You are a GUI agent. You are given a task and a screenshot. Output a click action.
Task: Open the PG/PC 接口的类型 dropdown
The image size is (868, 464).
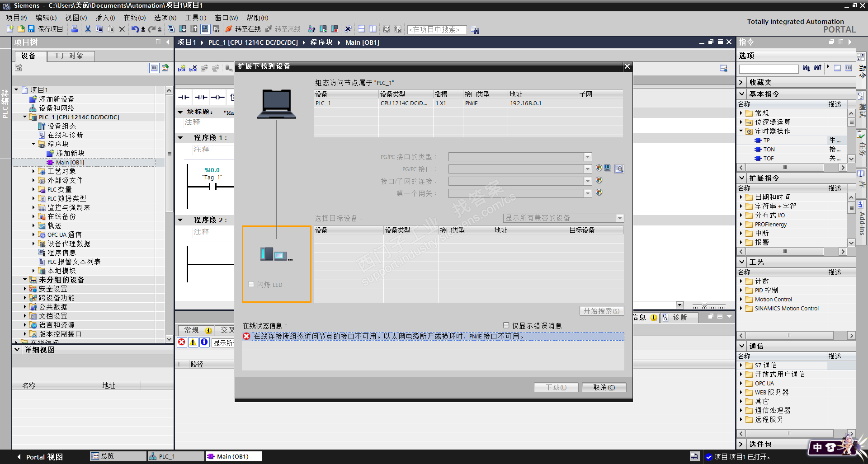pos(588,157)
